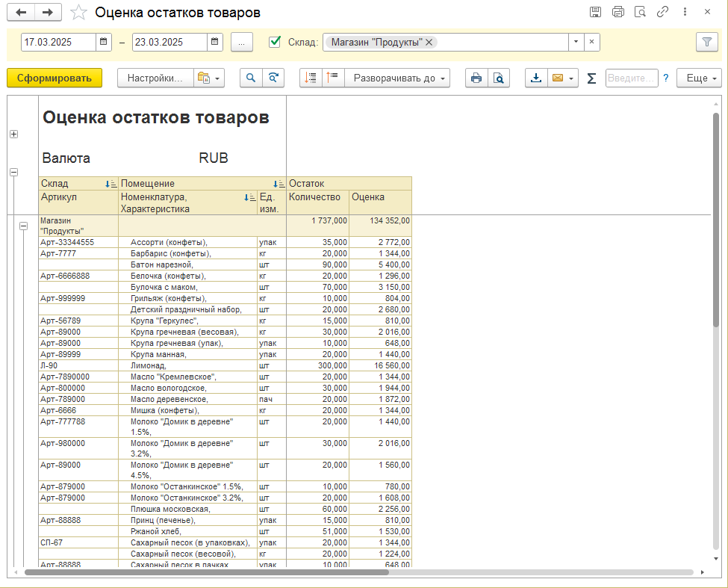
Task: Add report to favorites star
Action: 78,13
